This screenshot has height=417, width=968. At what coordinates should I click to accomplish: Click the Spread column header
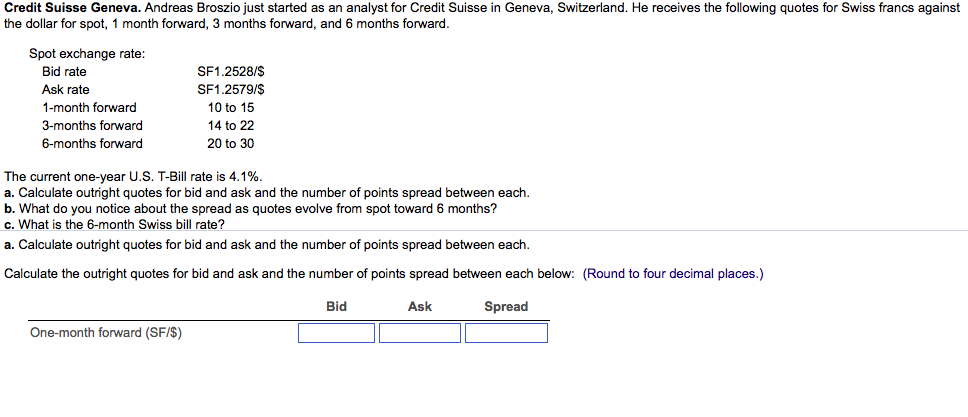pos(506,306)
